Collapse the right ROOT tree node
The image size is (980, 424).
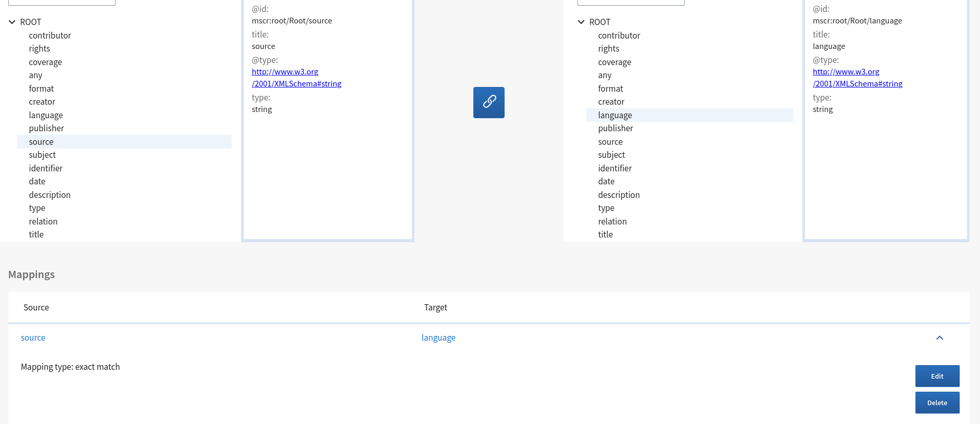pos(581,22)
